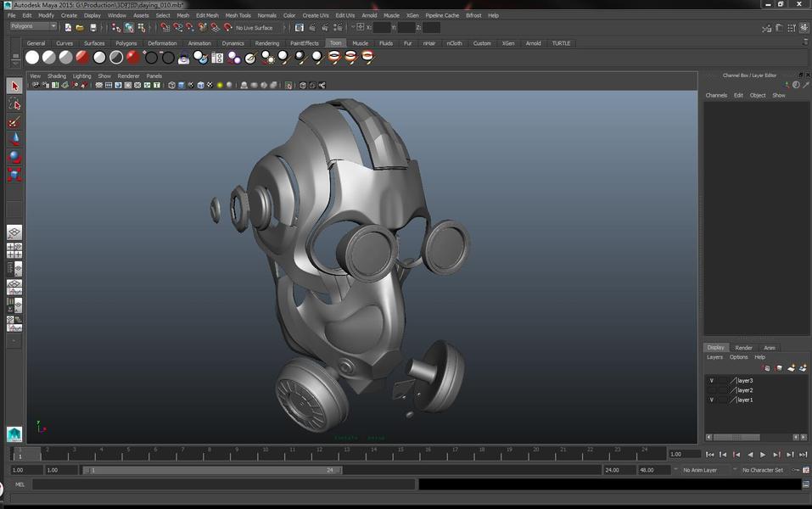
Task: Click the MEL command input field
Action: [x=224, y=484]
